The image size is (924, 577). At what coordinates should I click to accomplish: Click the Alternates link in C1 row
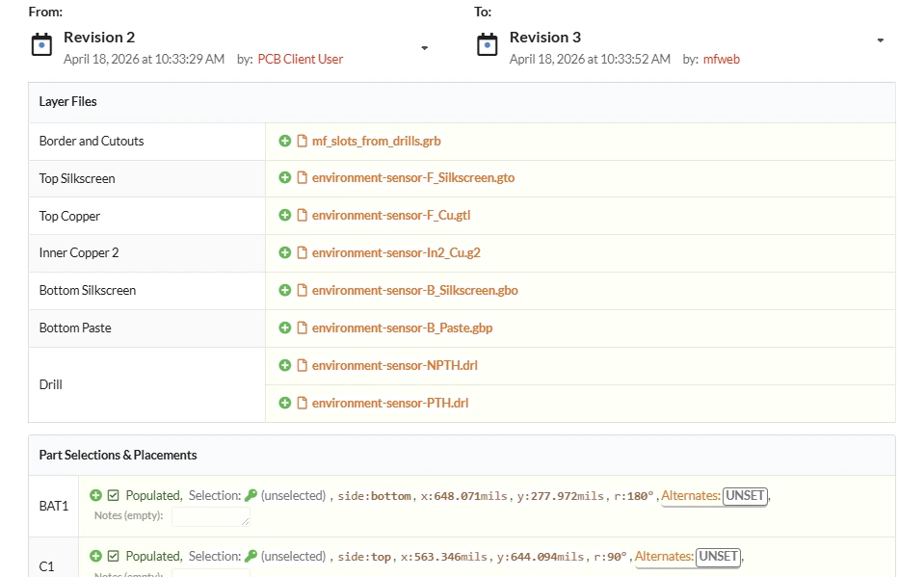pyautogui.click(x=664, y=557)
